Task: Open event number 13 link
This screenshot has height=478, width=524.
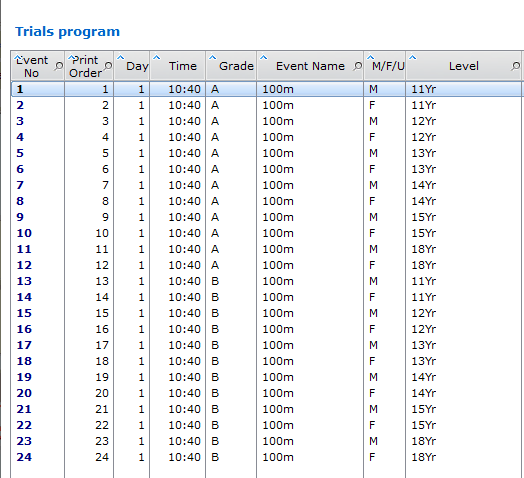Action: point(24,281)
